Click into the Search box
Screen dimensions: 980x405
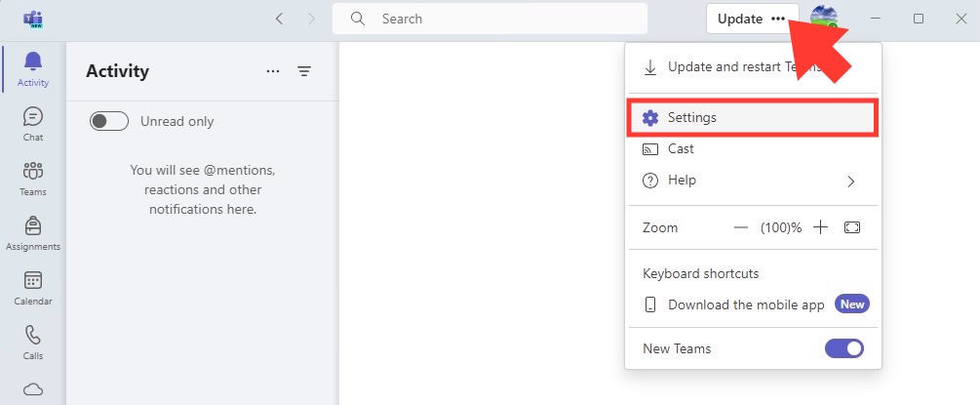[490, 19]
